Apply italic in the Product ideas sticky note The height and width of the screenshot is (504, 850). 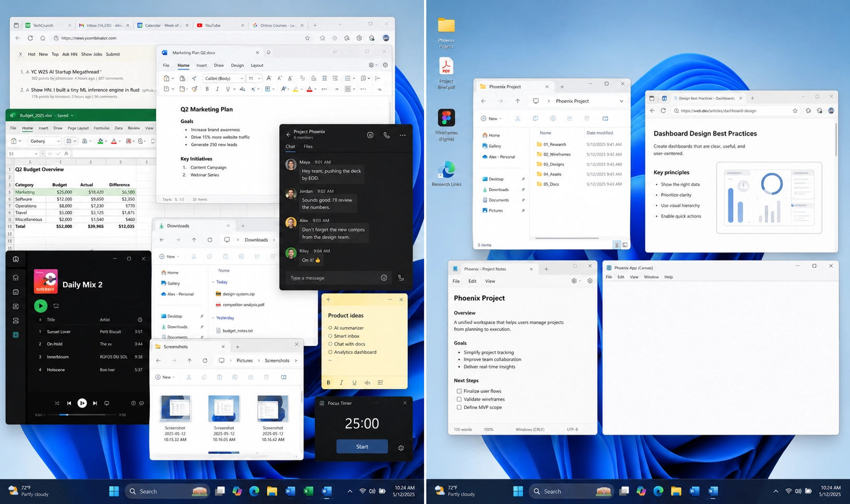tap(341, 382)
